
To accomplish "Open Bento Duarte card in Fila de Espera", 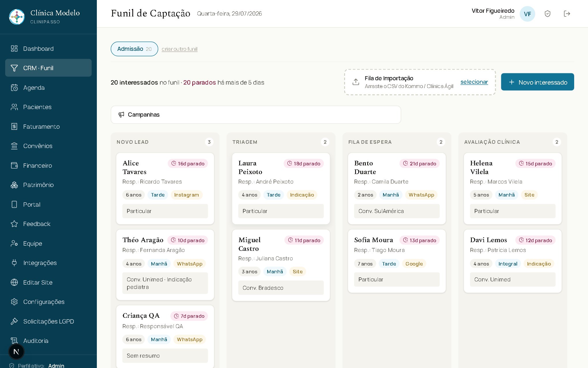I will (397, 188).
